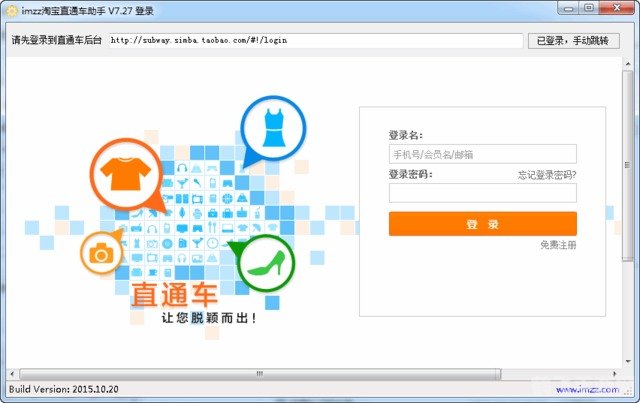Click the horizontal scrollbar right arrow
640x403 pixels.
[614, 373]
